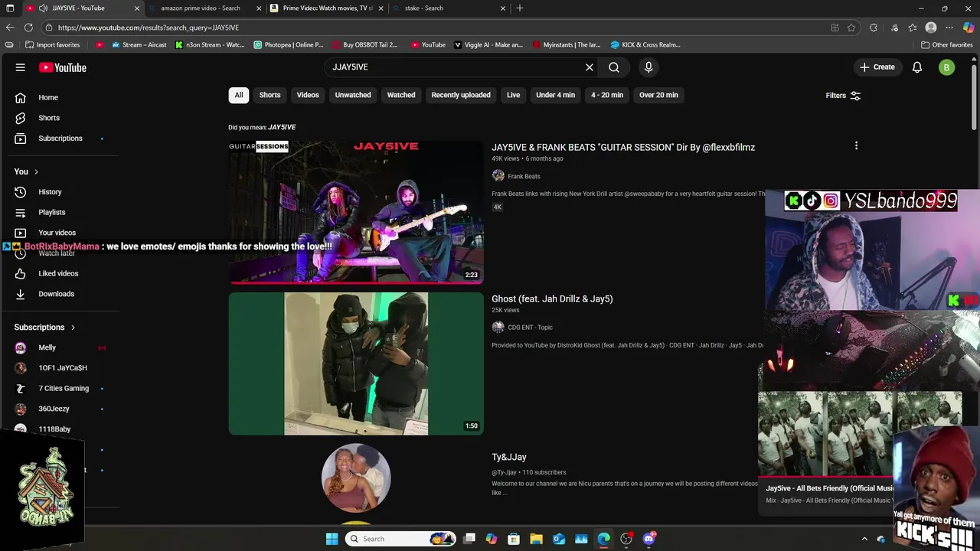
Task: Open Ghost video thumbnail
Action: (x=356, y=364)
